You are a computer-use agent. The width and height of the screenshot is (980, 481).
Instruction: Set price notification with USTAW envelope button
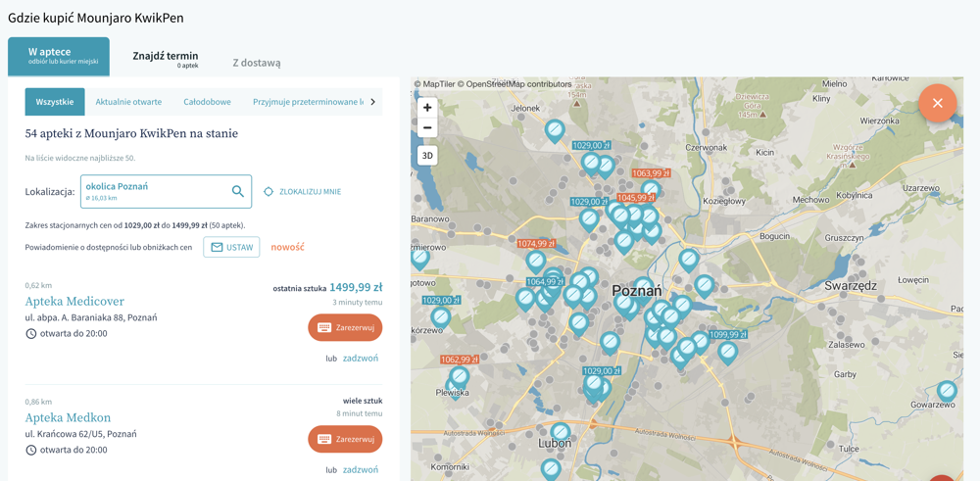coord(231,248)
